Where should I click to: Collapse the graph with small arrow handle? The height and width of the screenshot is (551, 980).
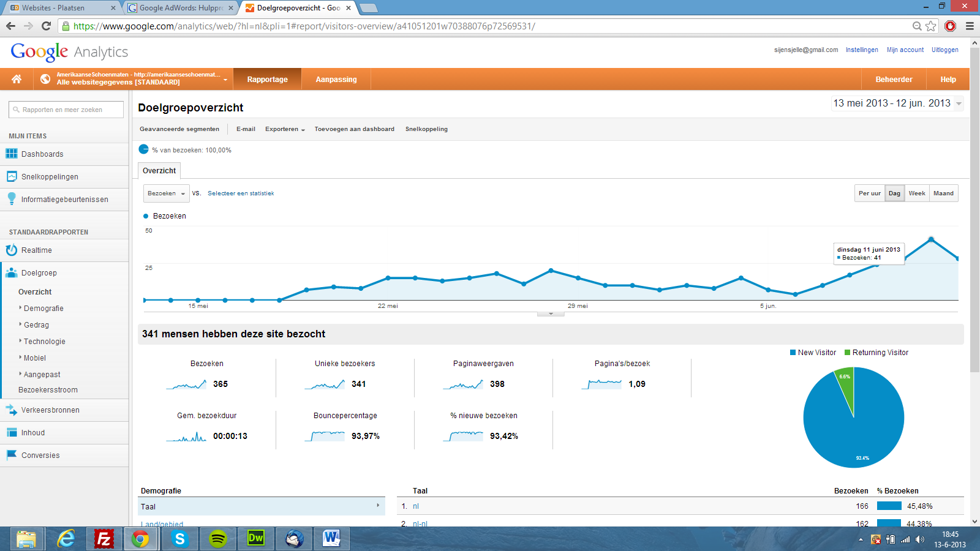[551, 314]
